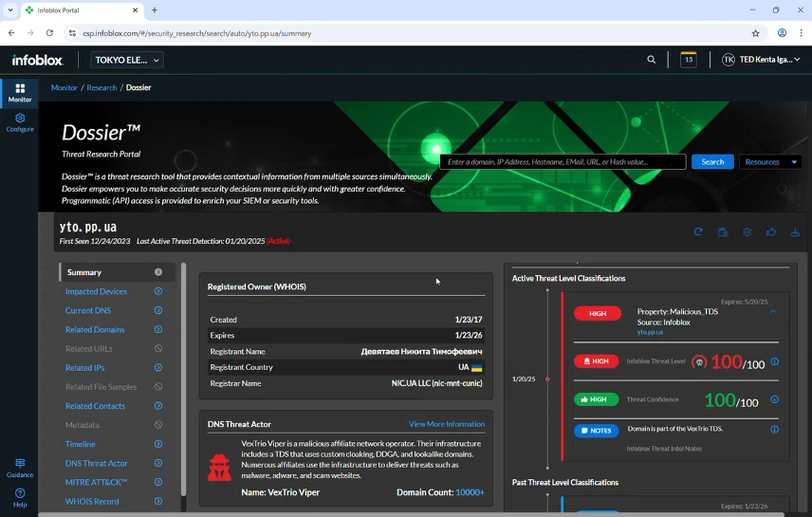Screen dimensions: 812x517
Task: Bookmark this page with the star icon
Action: click(x=755, y=33)
